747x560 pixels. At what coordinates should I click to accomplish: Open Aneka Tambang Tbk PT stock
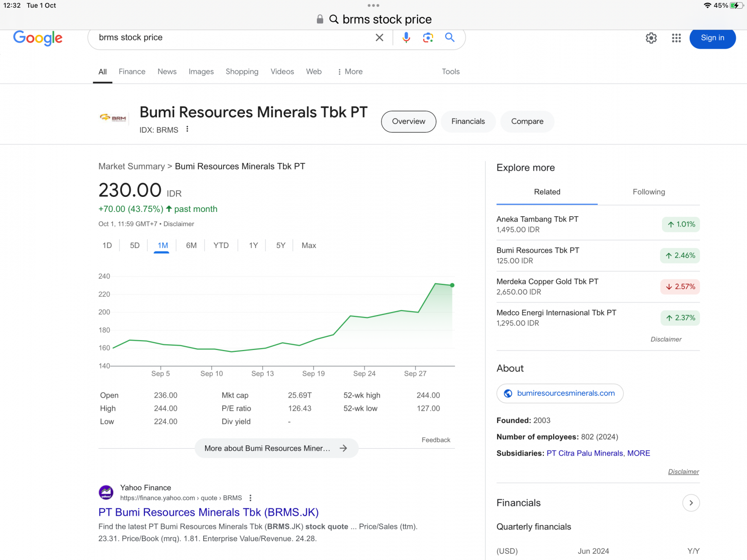point(598,224)
